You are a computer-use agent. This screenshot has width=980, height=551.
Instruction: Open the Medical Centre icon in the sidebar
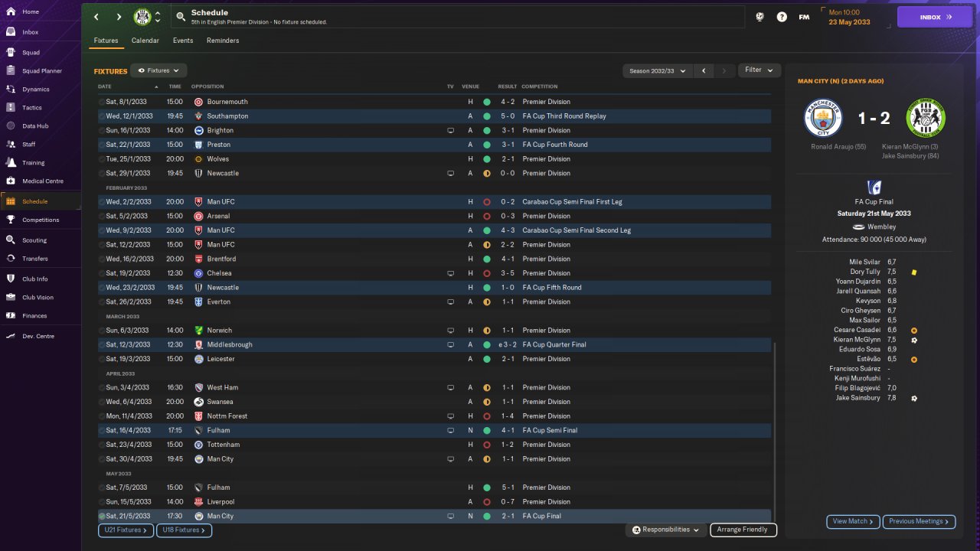[x=11, y=181]
